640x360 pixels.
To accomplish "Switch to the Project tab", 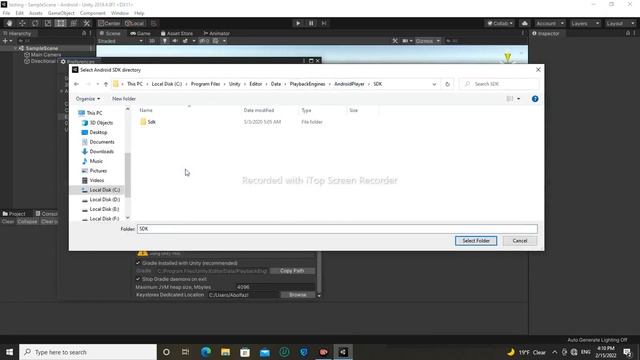I will (14, 213).
